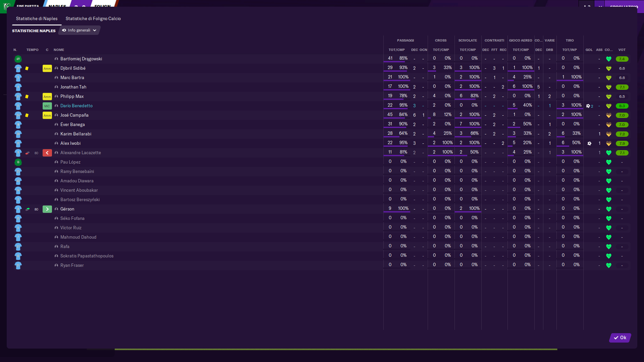Screen dimensions: 644x362
Task: Open the info icon beside Marc Bartra
Action: coord(56,78)
